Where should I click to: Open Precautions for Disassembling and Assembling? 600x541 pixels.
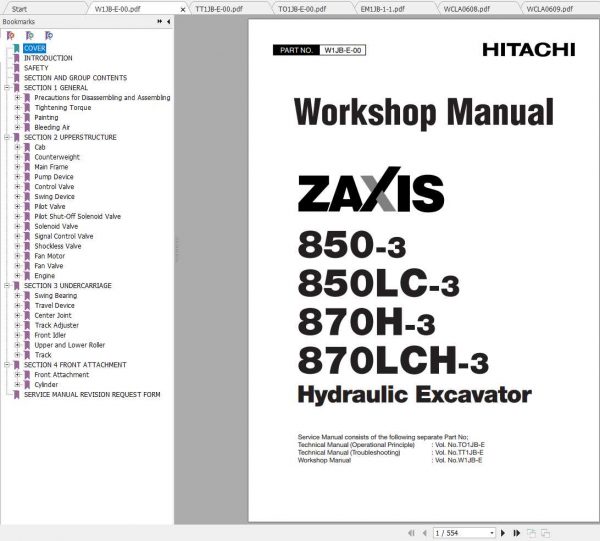coord(102,98)
